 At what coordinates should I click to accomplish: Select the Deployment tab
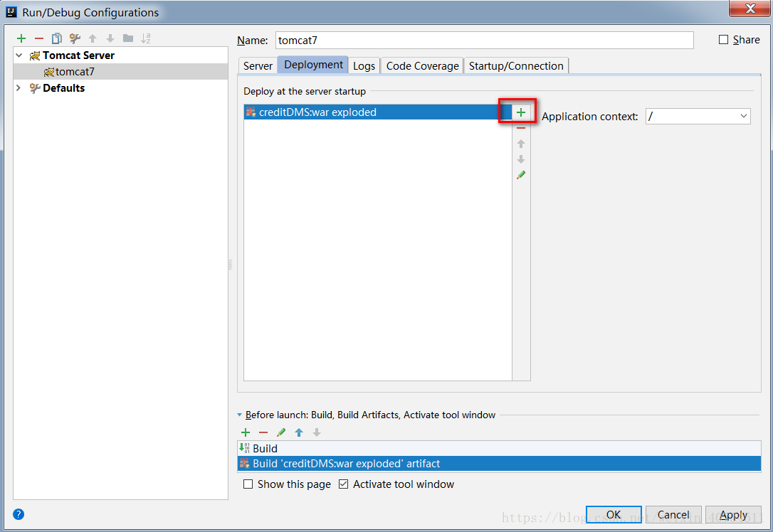[313, 65]
